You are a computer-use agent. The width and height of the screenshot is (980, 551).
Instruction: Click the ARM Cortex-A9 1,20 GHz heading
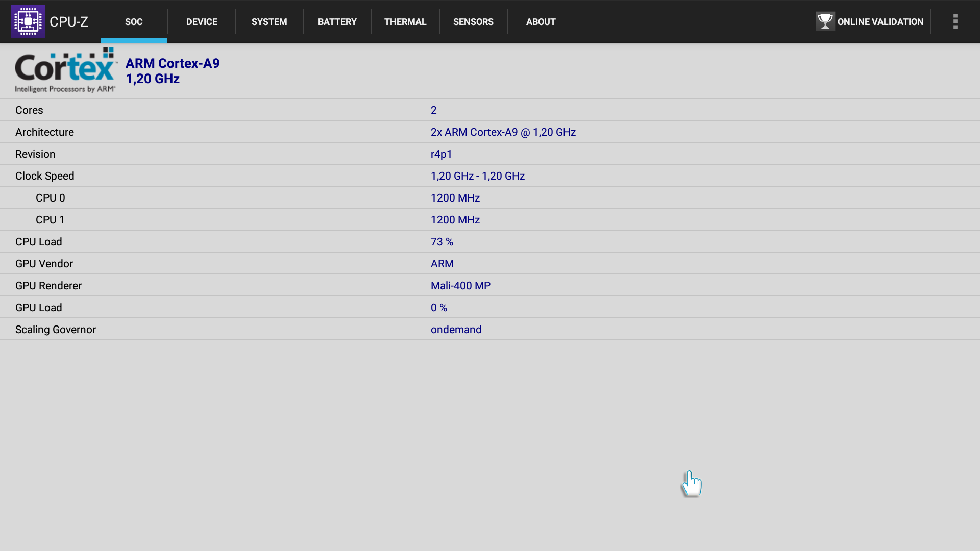pyautogui.click(x=173, y=71)
